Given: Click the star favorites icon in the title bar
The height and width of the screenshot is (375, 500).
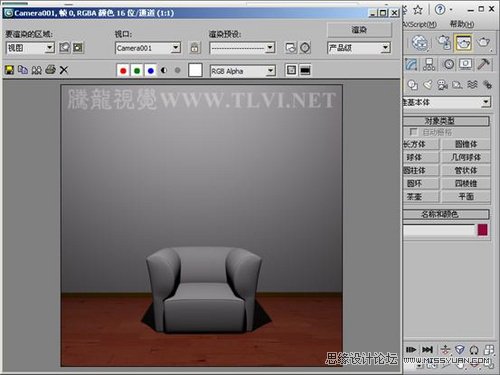Looking at the screenshot, I should 418,10.
